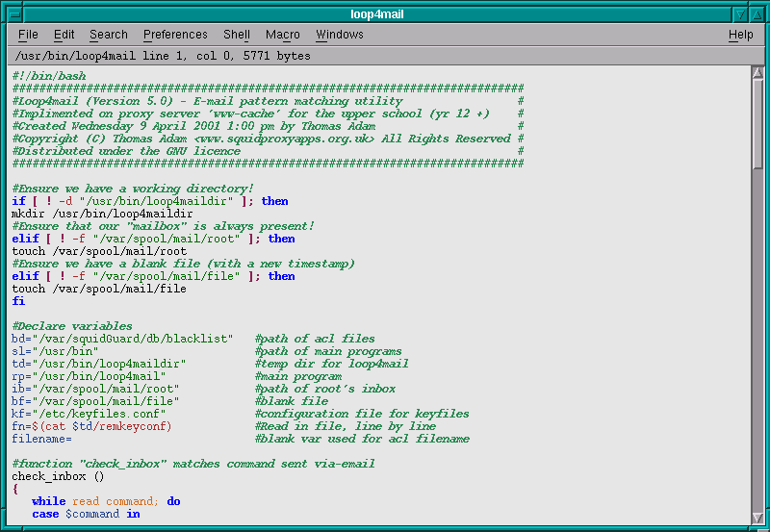
Task: Open the window menu button in title bar
Action: pyautogui.click(x=13, y=14)
